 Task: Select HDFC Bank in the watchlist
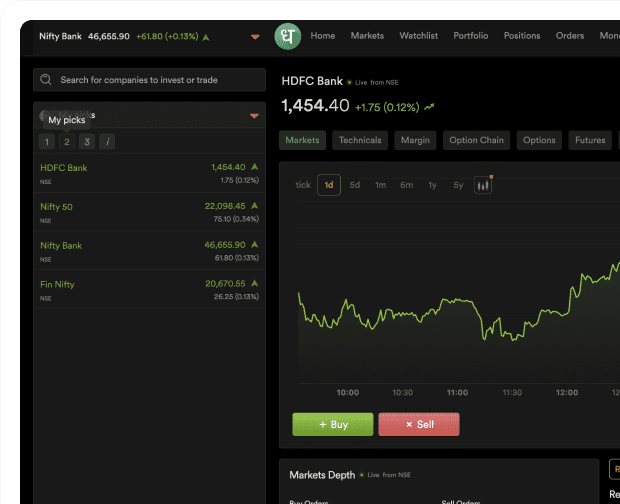149,174
